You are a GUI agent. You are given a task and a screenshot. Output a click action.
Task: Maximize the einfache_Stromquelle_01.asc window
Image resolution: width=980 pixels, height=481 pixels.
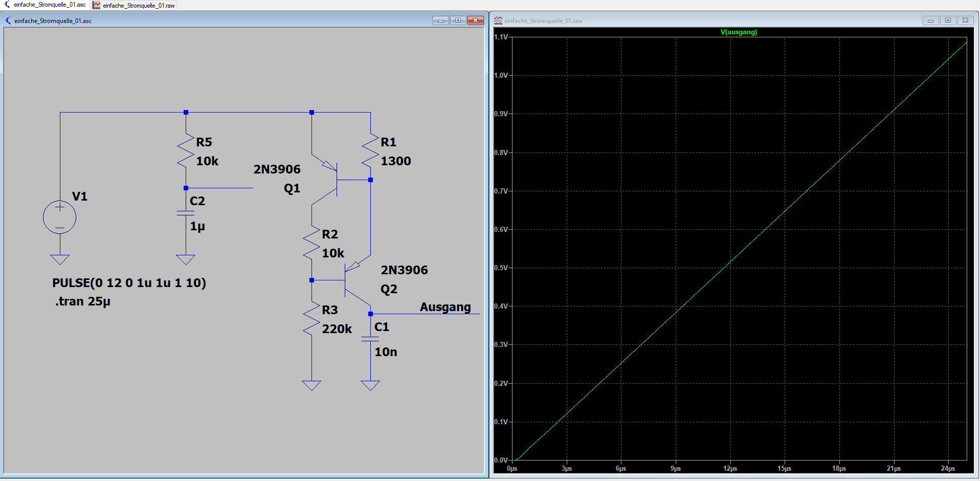458,20
